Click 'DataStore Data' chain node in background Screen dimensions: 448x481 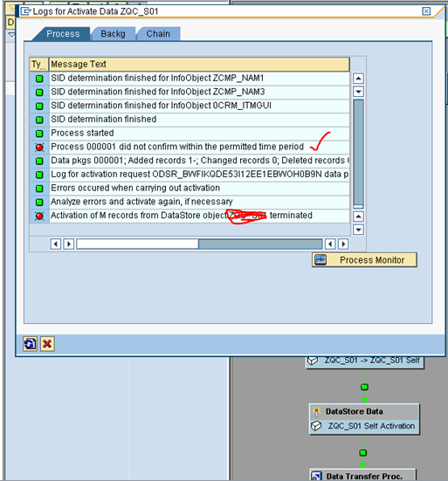point(364,411)
